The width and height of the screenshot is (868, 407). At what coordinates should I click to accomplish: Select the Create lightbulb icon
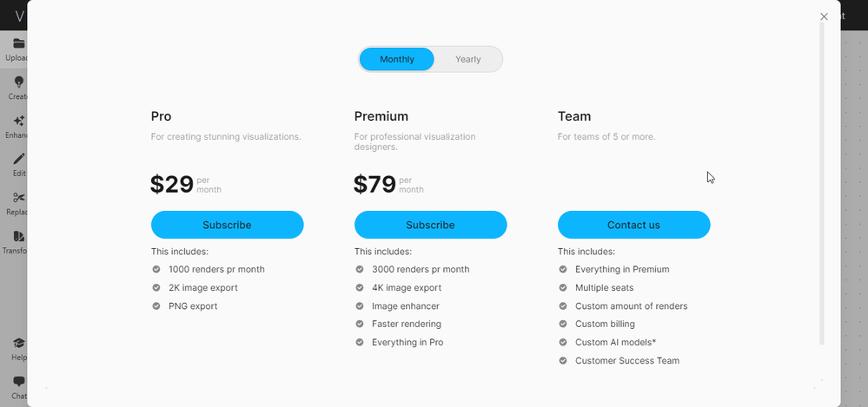pos(18,82)
